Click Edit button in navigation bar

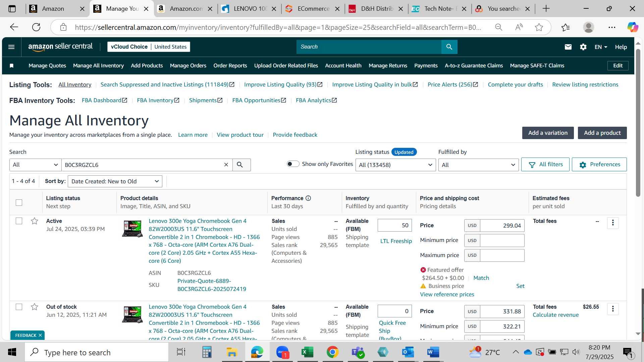pos(618,66)
